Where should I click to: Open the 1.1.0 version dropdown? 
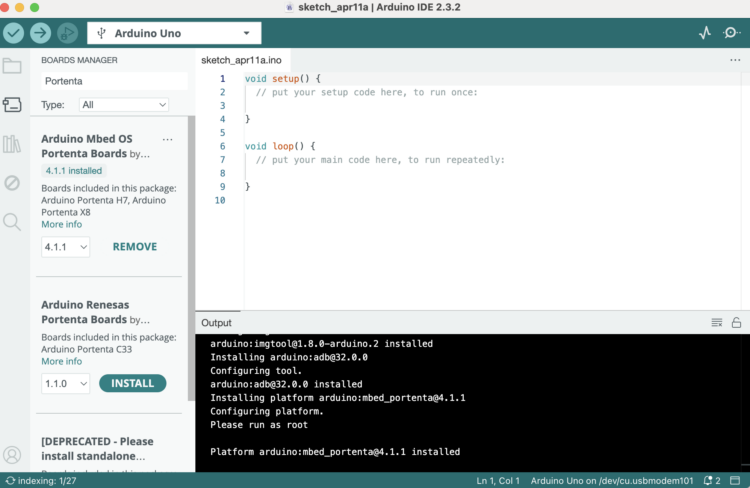(x=66, y=384)
